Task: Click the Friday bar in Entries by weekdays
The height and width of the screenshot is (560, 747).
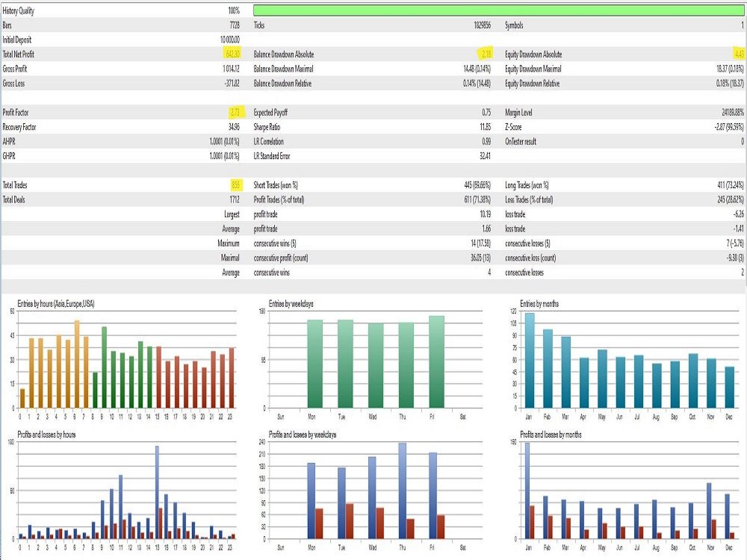Action: [x=436, y=362]
